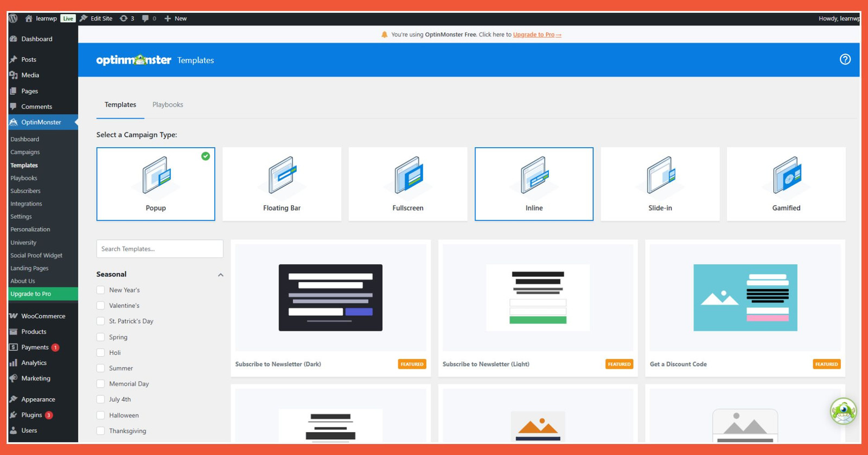Check the Memorial Day filter
The height and width of the screenshot is (455, 868).
pos(100,384)
